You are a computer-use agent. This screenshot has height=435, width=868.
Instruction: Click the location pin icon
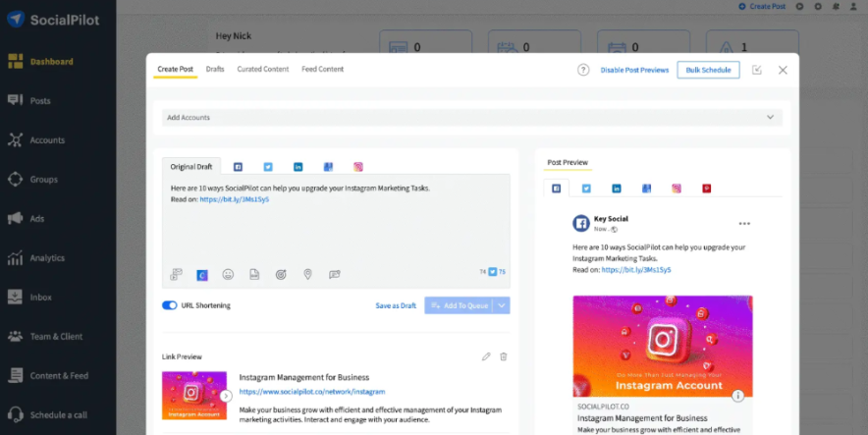pyautogui.click(x=307, y=274)
